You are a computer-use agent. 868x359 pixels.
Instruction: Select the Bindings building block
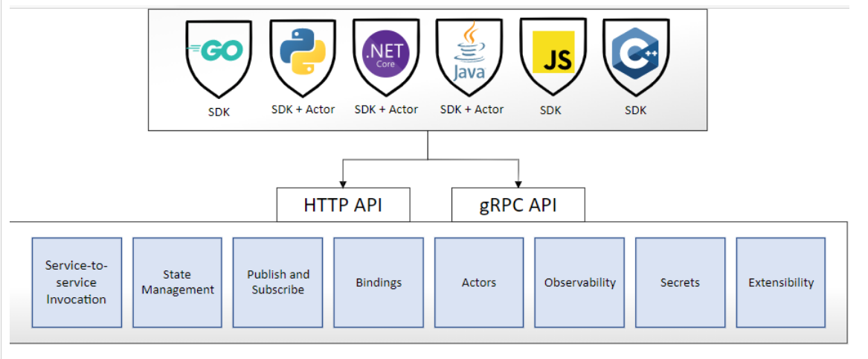point(379,282)
